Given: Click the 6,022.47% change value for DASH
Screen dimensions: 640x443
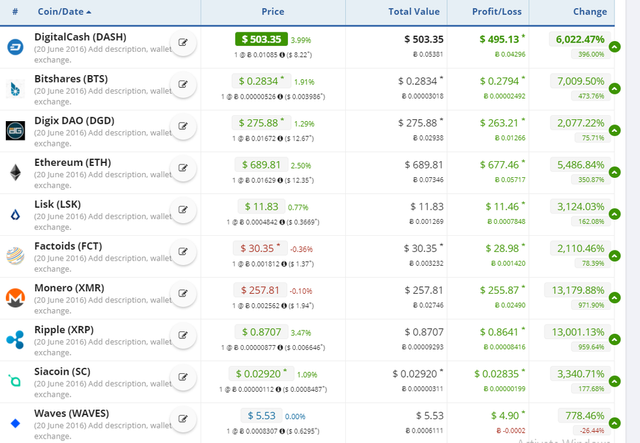Looking at the screenshot, I should pyautogui.click(x=580, y=39).
